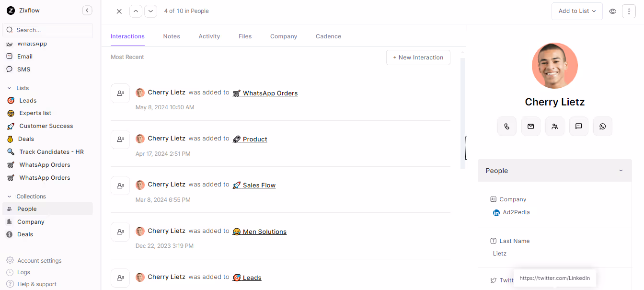The height and width of the screenshot is (290, 644).
Task: Open the Leads link in interactions feed
Action: click(x=247, y=278)
